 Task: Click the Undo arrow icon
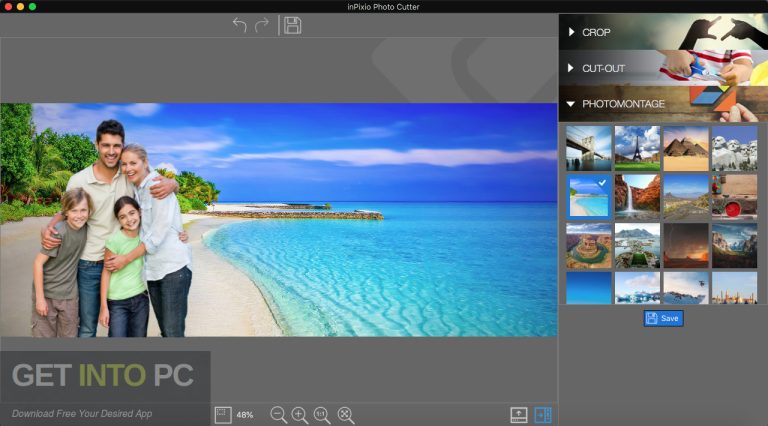[240, 25]
